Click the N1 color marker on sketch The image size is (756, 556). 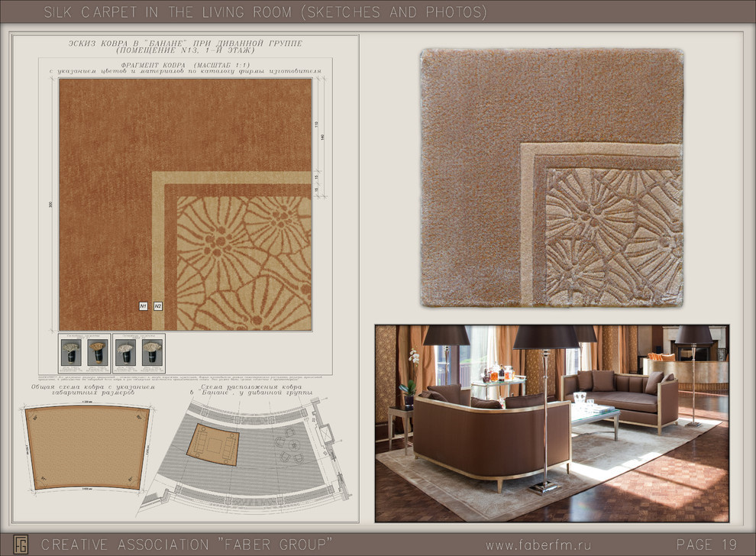(x=143, y=305)
